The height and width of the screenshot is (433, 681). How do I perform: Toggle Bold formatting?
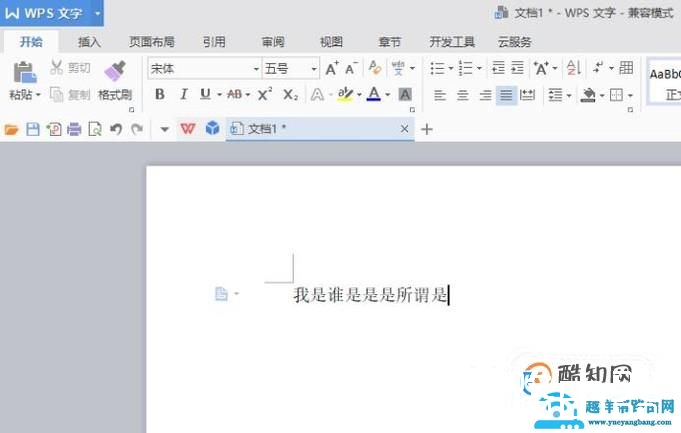coord(160,94)
